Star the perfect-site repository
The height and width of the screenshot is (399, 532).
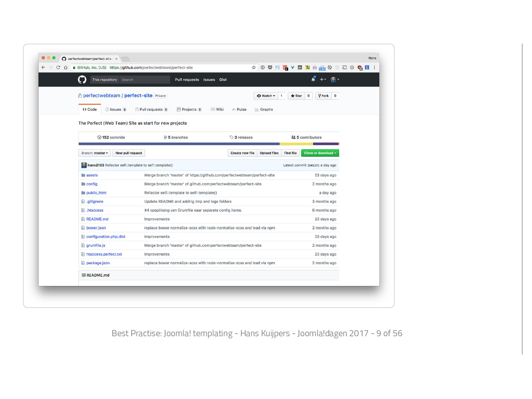[x=296, y=96]
